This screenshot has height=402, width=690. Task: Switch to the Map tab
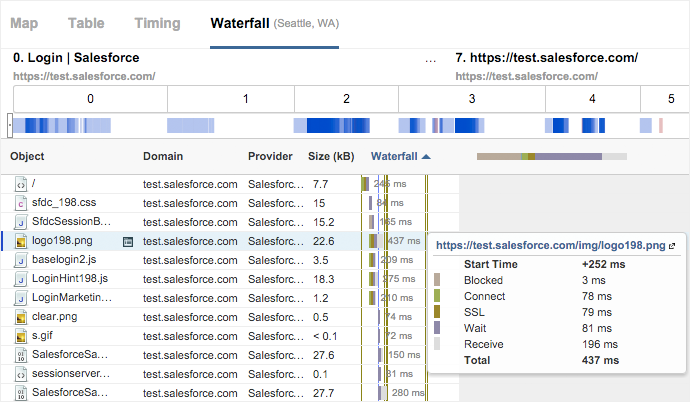pos(24,23)
